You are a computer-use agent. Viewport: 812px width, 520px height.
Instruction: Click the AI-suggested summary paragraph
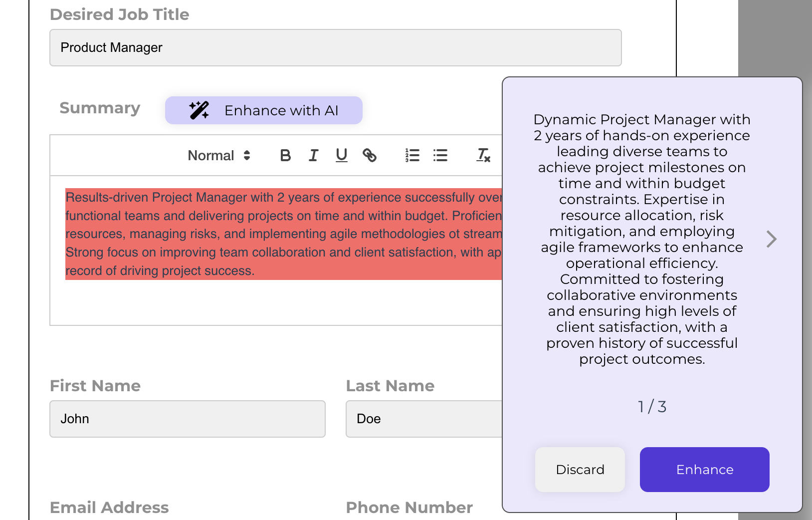tap(642, 239)
